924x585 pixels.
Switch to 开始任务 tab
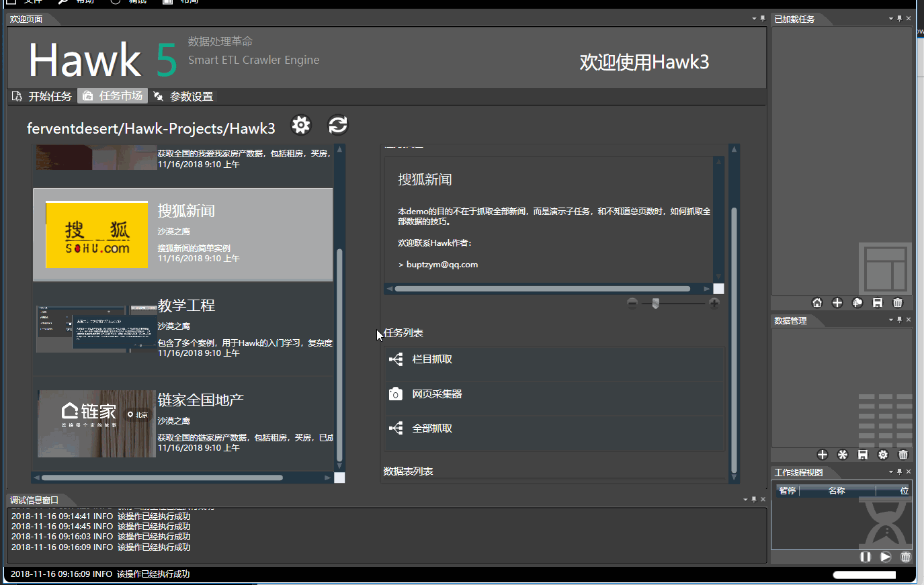[x=42, y=96]
